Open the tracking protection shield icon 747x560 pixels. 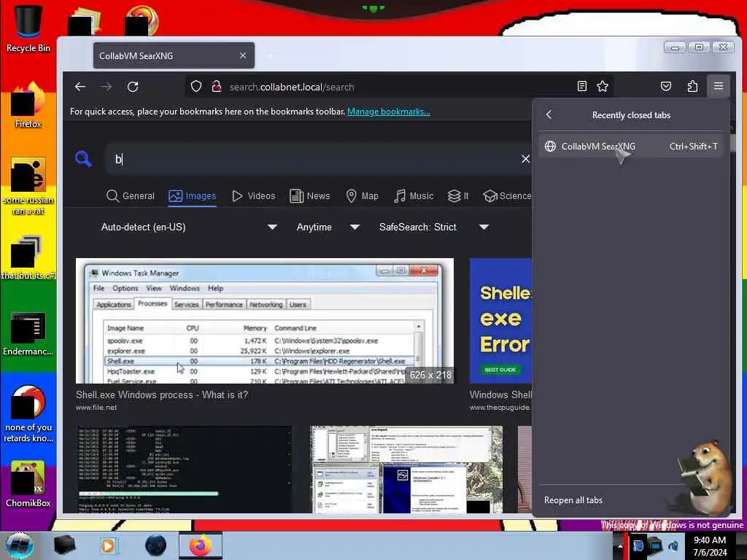pos(196,87)
